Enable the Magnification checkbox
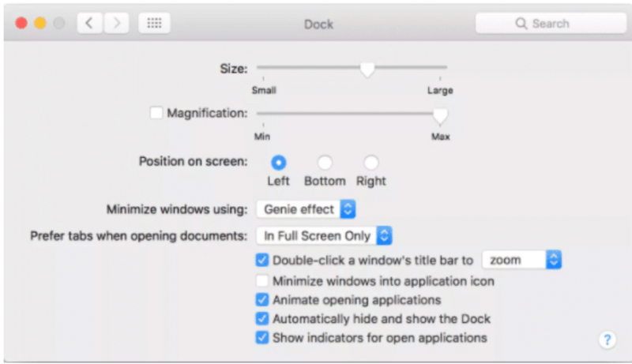This screenshot has width=632, height=364. pos(156,113)
